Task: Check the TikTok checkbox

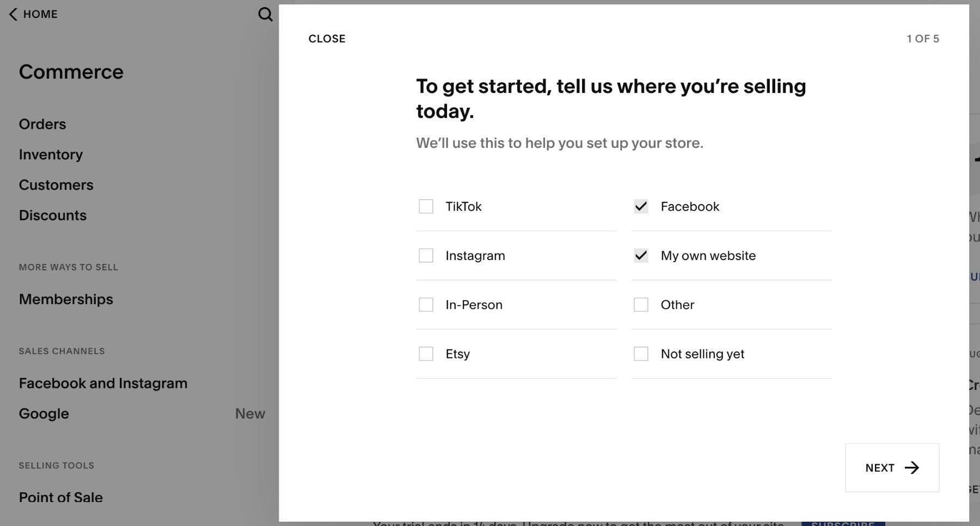Action: 426,207
